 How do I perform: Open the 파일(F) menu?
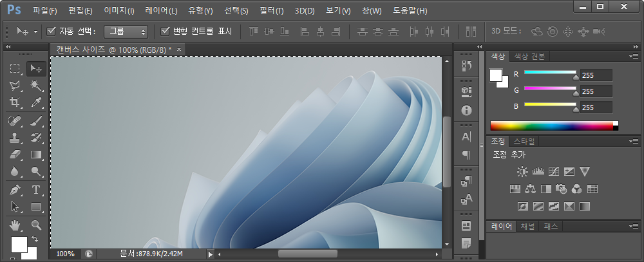point(45,11)
